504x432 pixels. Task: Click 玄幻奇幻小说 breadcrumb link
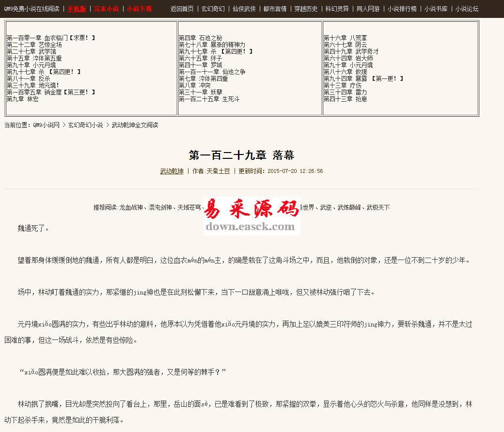tap(85, 125)
